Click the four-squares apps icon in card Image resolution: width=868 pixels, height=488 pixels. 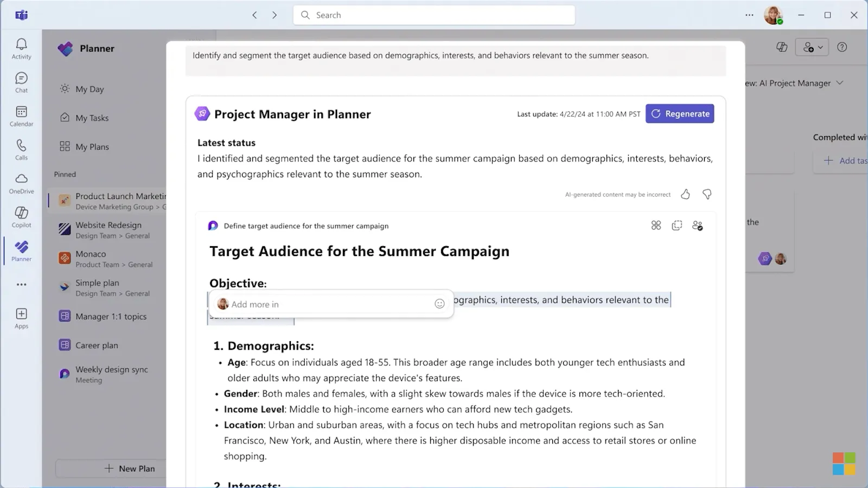coord(656,226)
